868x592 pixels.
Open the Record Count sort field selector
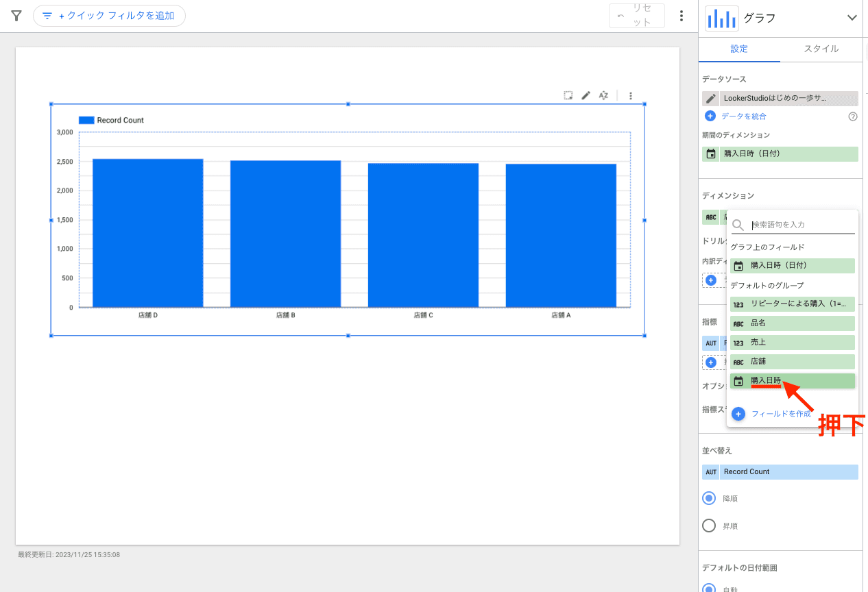tap(780, 472)
